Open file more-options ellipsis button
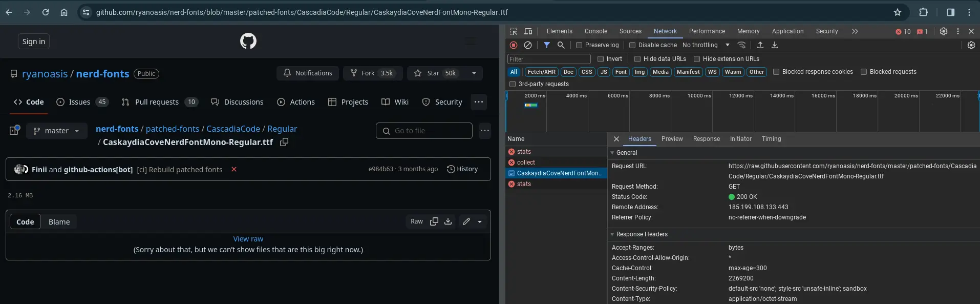The image size is (980, 304). pos(485,131)
